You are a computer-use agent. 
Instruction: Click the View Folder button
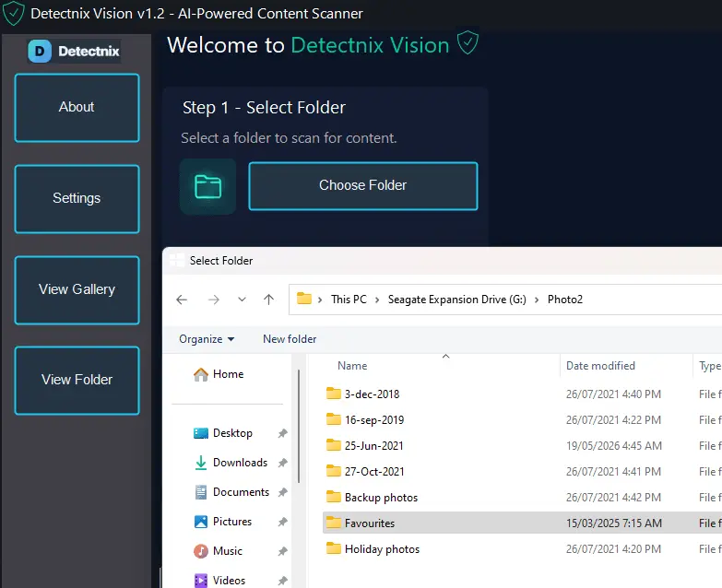pyautogui.click(x=77, y=381)
